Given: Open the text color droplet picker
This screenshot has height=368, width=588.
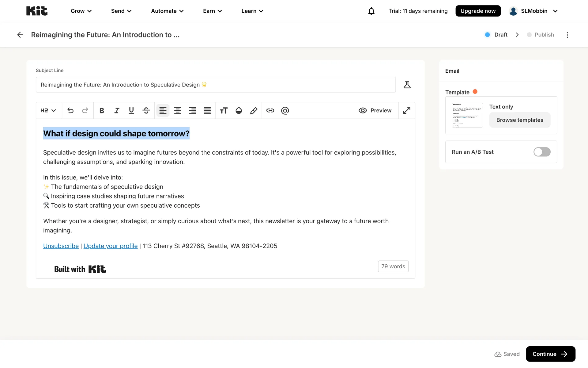Looking at the screenshot, I should [x=239, y=110].
